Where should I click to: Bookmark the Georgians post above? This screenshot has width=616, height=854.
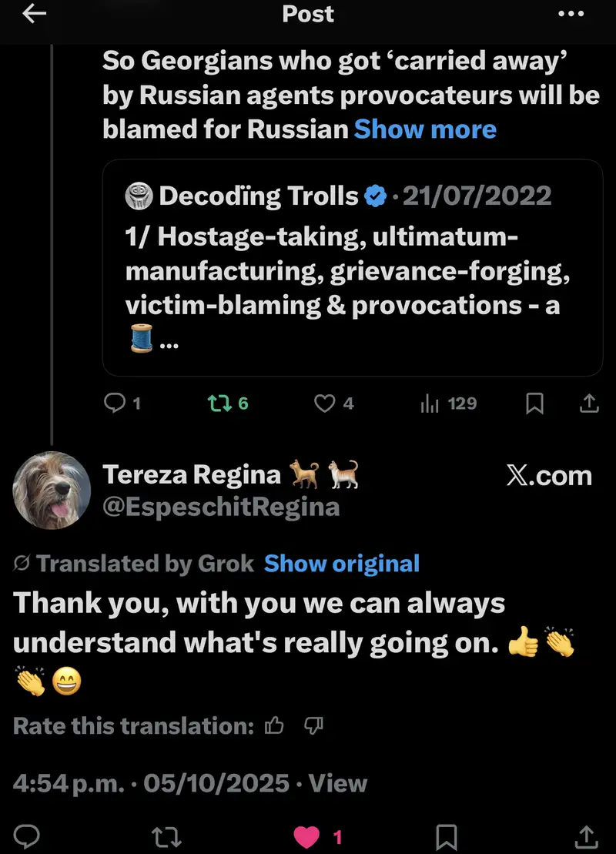pyautogui.click(x=534, y=403)
